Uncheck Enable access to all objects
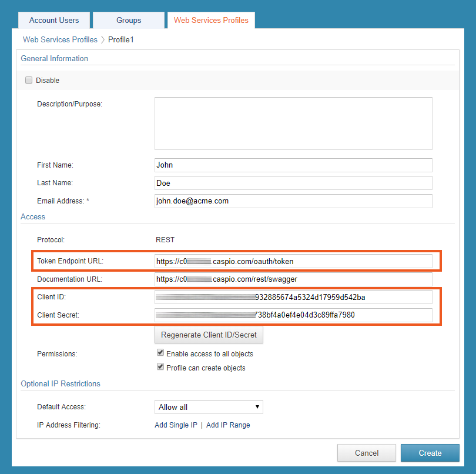Screen dimensions: 476x474 [x=160, y=352]
